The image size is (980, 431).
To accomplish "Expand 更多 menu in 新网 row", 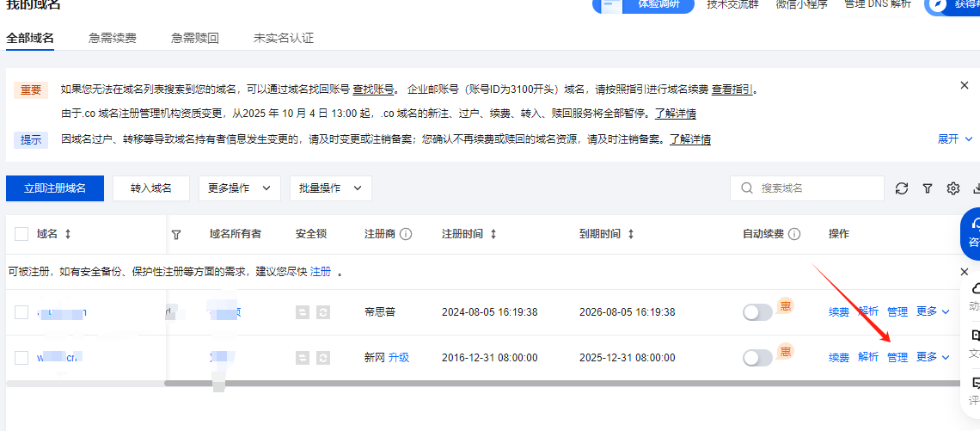I will coord(933,357).
